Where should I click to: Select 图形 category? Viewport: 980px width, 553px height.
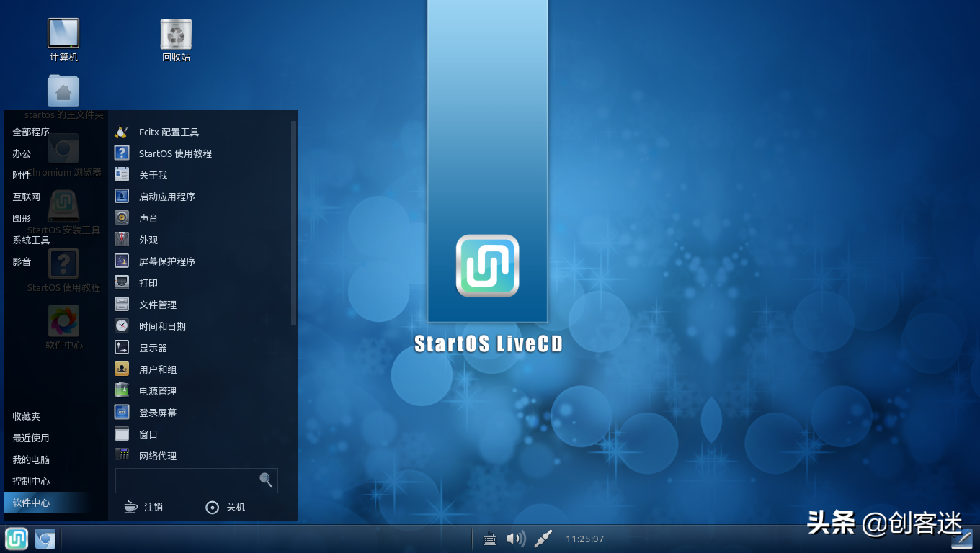tap(22, 218)
